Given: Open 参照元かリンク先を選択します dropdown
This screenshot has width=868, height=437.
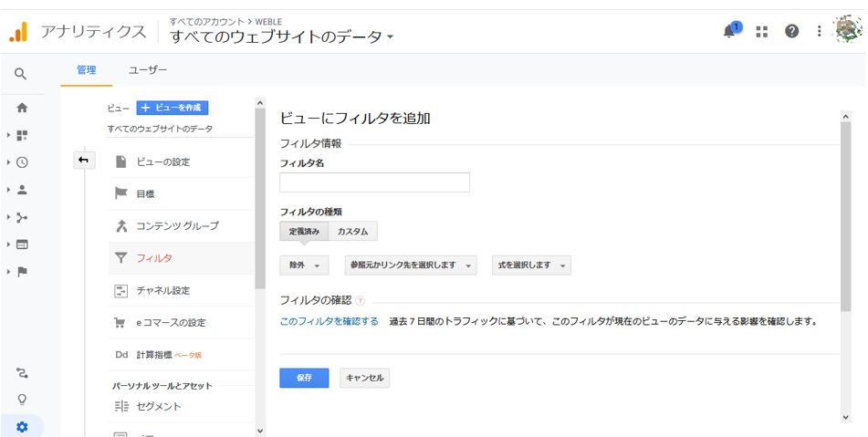Looking at the screenshot, I should click(x=410, y=265).
